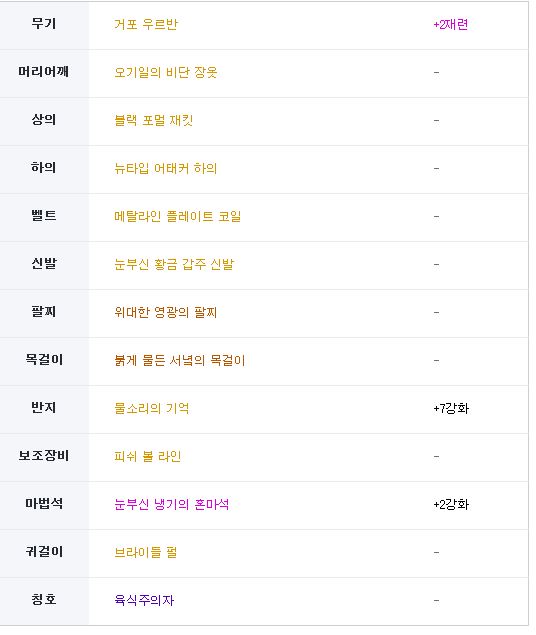This screenshot has height=635, width=536.
Task: Open the 위대한 영광의 팔찌 item
Action: (x=166, y=313)
